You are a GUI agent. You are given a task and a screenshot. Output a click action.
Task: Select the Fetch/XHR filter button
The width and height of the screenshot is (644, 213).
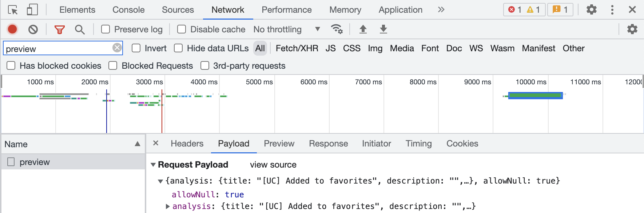coord(297,48)
